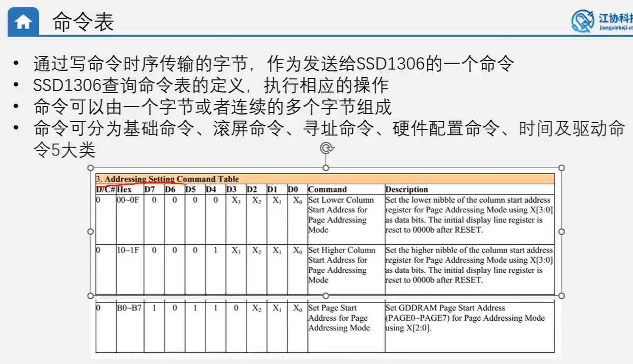Click the description starting Set the higher nibble
The height and width of the screenshot is (364, 633).
[x=469, y=265]
